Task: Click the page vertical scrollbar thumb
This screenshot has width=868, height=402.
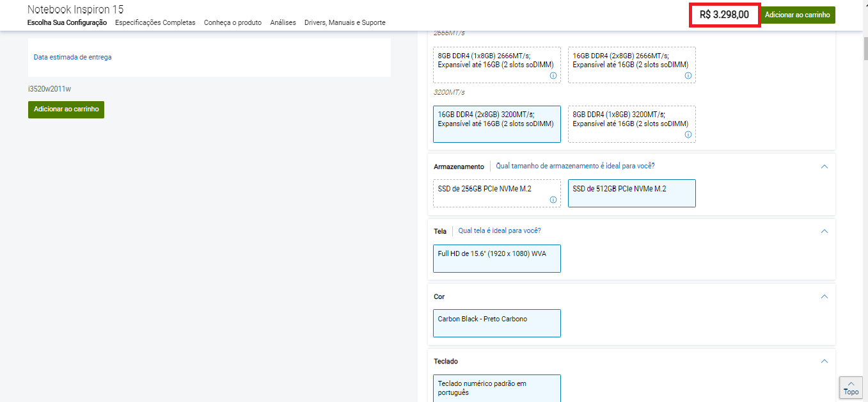Action: tap(865, 49)
